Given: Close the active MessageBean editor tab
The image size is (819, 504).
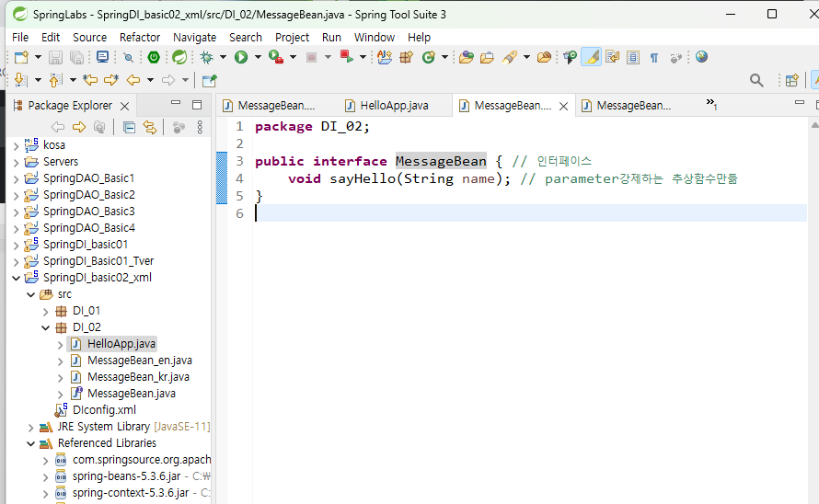Looking at the screenshot, I should (563, 106).
